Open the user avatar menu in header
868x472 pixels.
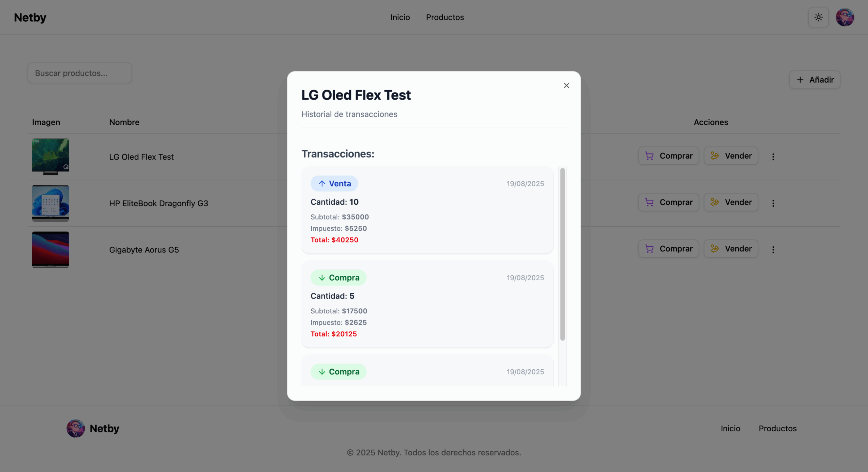pyautogui.click(x=845, y=17)
